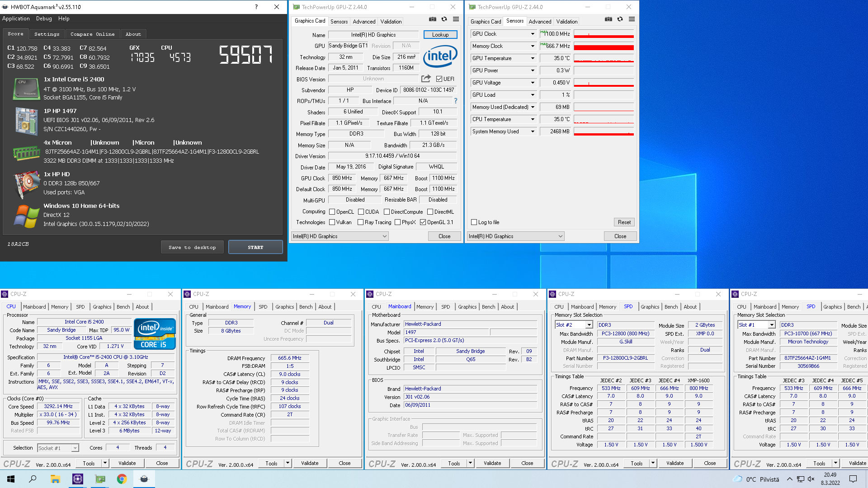Switch to Aquamark Settings tab
The image size is (868, 488).
[47, 34]
